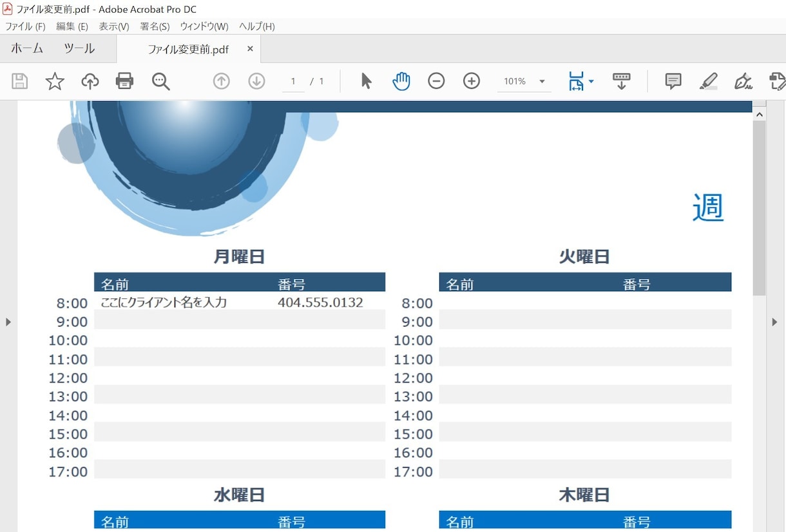Click the 101% zoom value field
Viewport: 786px width, 532px height.
[x=515, y=81]
